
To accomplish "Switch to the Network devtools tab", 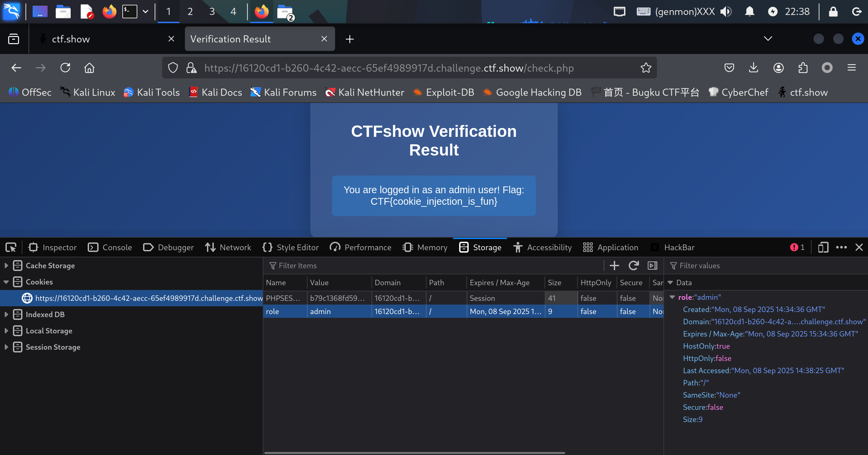I will 228,247.
